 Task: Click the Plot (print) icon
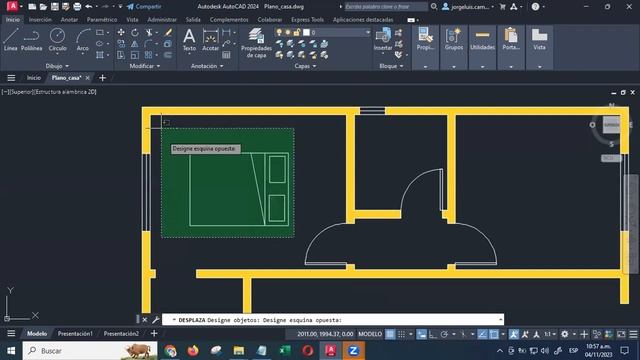click(77, 7)
